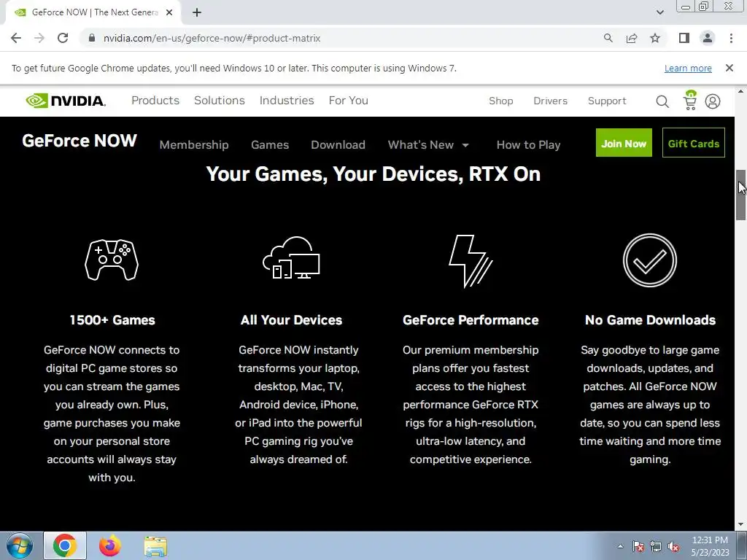This screenshot has width=747, height=560.
Task: Show hidden tray icons arrow
Action: tap(620, 546)
